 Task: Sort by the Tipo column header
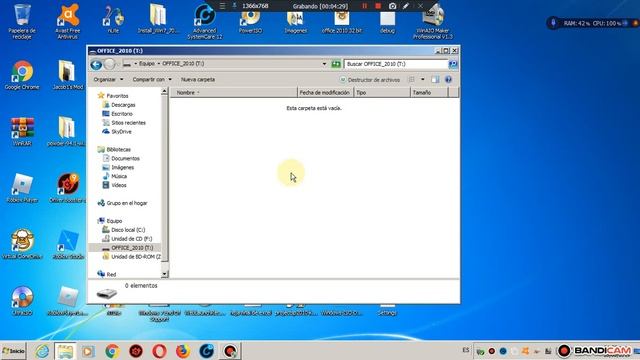click(x=382, y=93)
